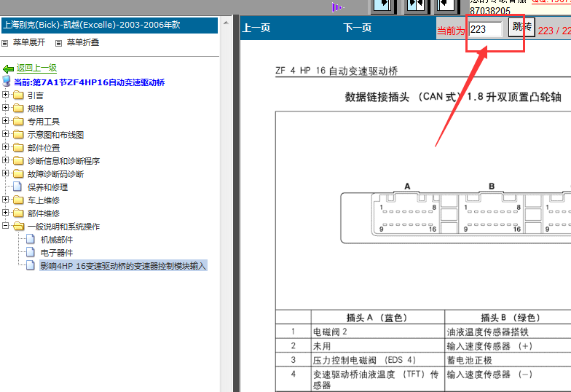Click the 保养和修理 document icon

(17, 187)
